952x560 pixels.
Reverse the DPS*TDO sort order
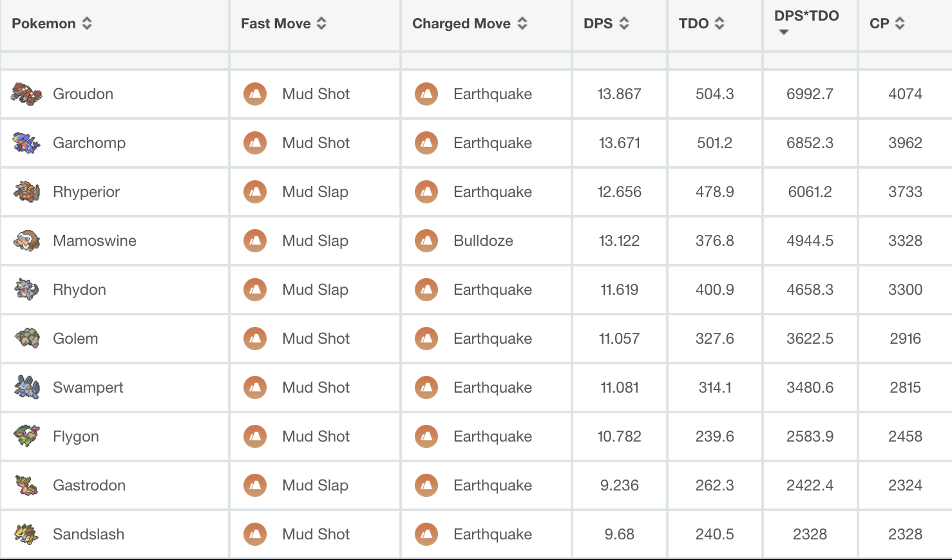(784, 32)
